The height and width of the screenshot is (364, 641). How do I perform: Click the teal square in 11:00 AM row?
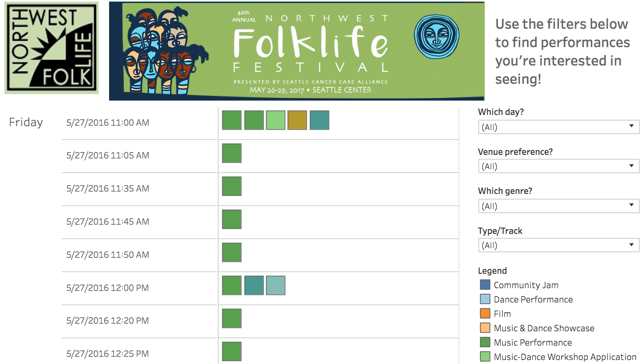click(x=319, y=120)
